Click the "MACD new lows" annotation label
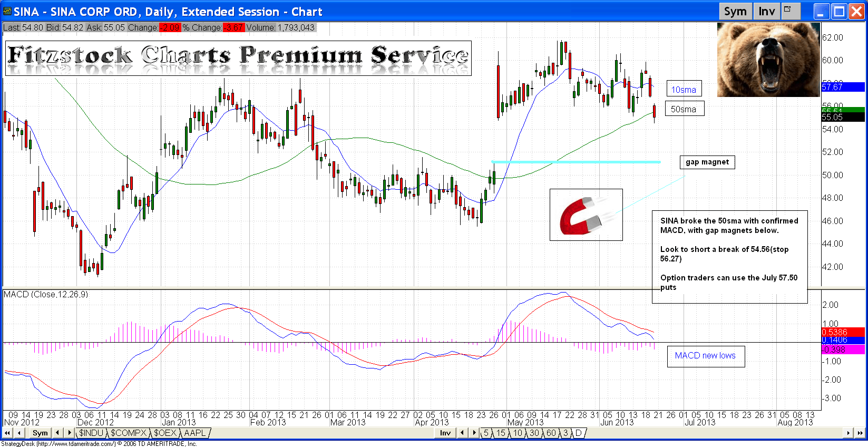The height and width of the screenshot is (447, 868). tap(705, 356)
